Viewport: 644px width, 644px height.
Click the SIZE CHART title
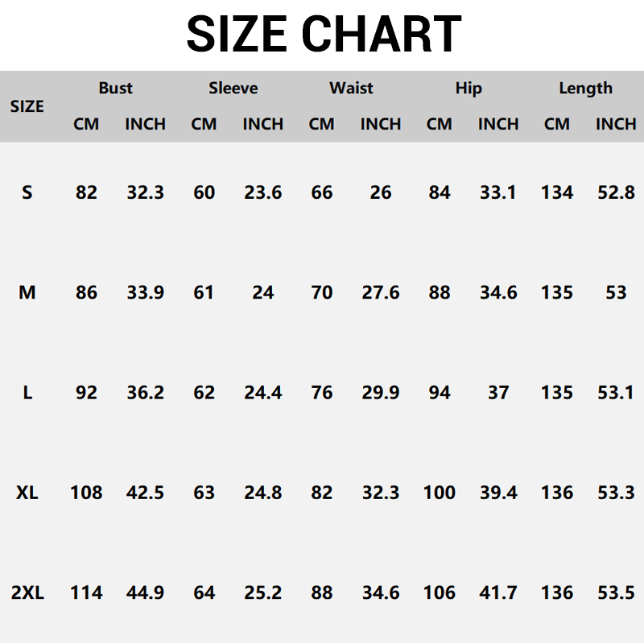tap(323, 35)
